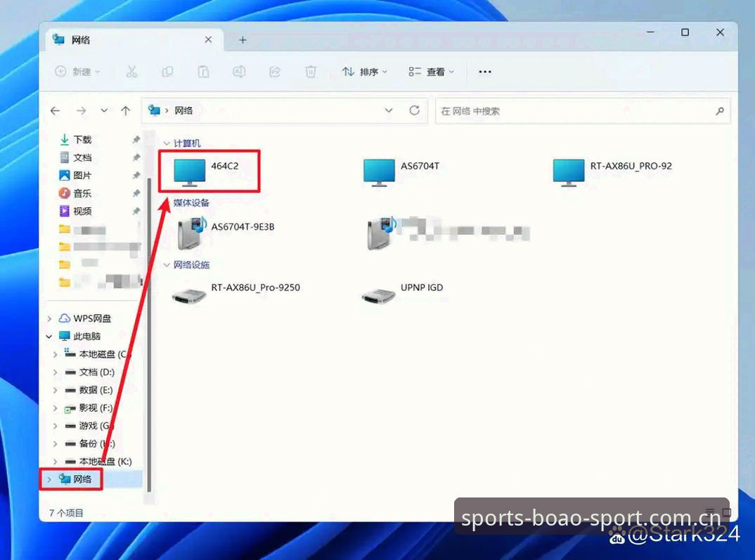Open RT-AX86U_Pro-9250 network device
Viewport: 755px width, 560px height.
(x=236, y=292)
